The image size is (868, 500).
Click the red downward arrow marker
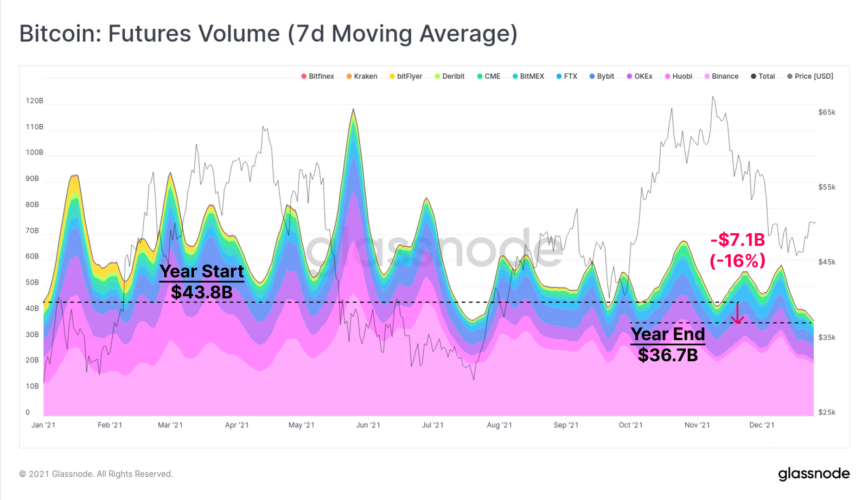(737, 313)
